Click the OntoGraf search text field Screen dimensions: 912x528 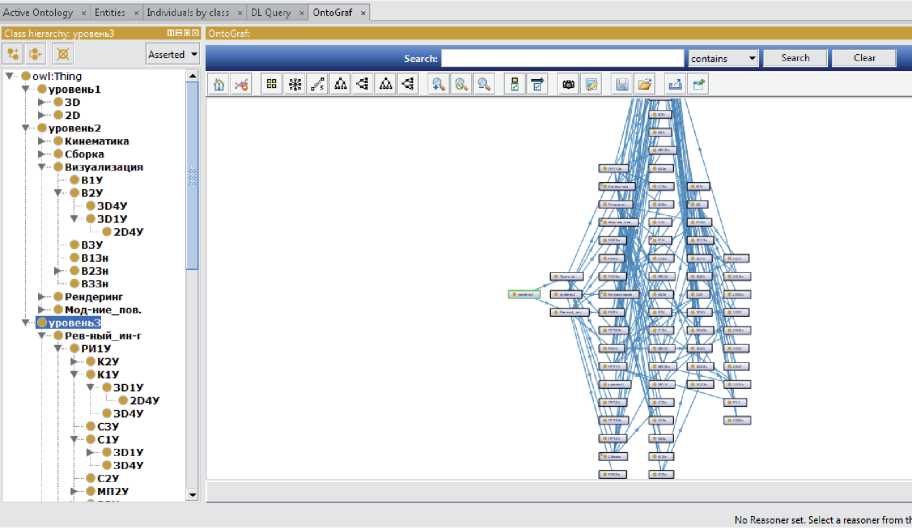562,58
